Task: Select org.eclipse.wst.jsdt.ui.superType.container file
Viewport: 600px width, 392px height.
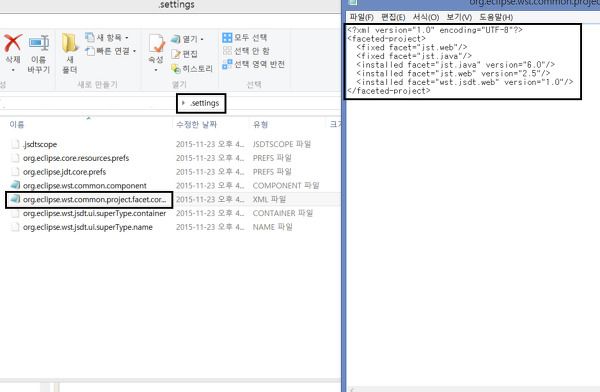Action: tap(95, 213)
